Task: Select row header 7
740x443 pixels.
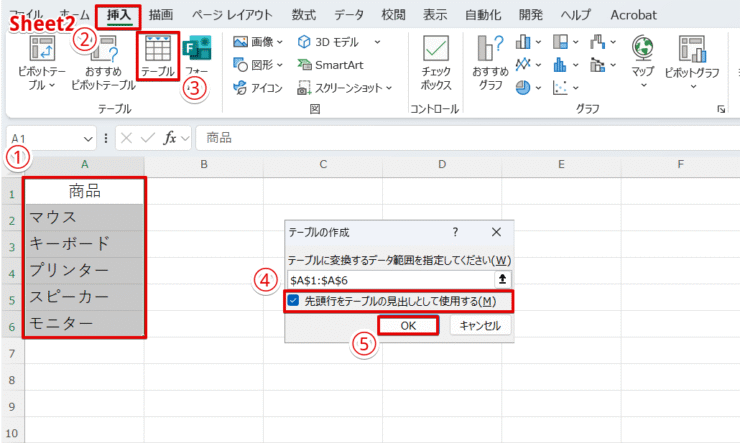Action: [x=12, y=353]
